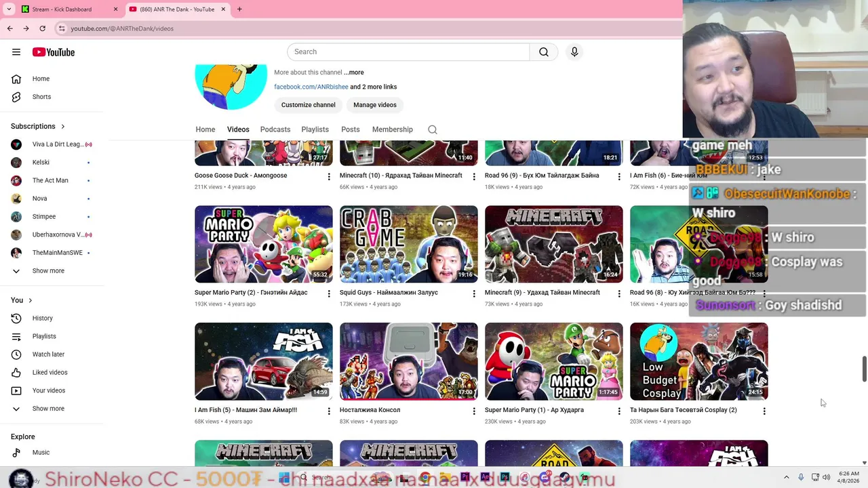Open options menu for Road 96 (9) video
This screenshot has width=868, height=488.
point(619,176)
